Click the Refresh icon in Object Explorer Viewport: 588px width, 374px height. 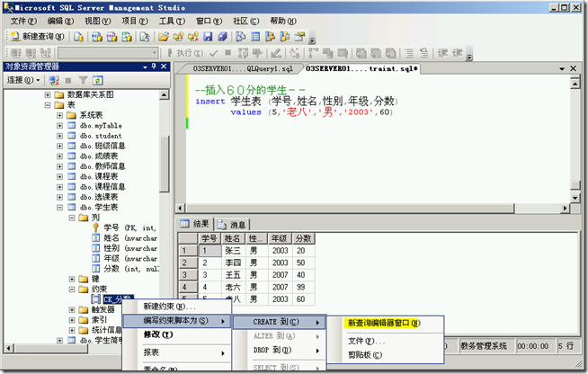pyautogui.click(x=97, y=80)
